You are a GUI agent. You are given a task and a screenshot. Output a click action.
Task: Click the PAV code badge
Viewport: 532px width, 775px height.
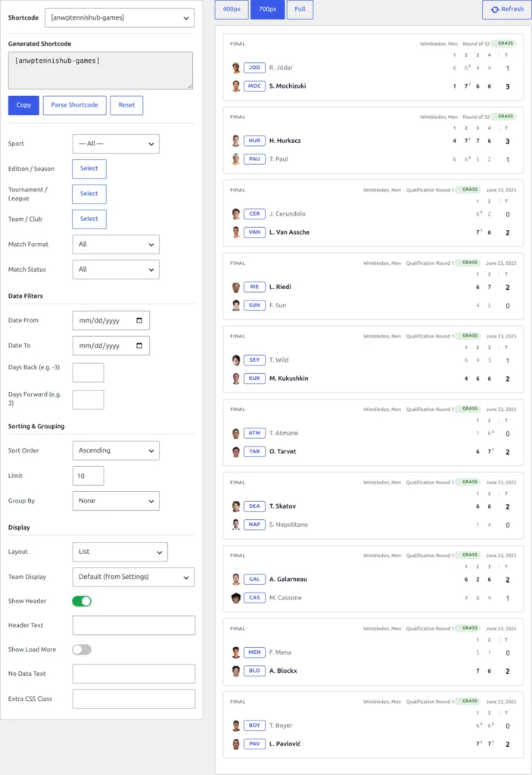pyautogui.click(x=254, y=744)
